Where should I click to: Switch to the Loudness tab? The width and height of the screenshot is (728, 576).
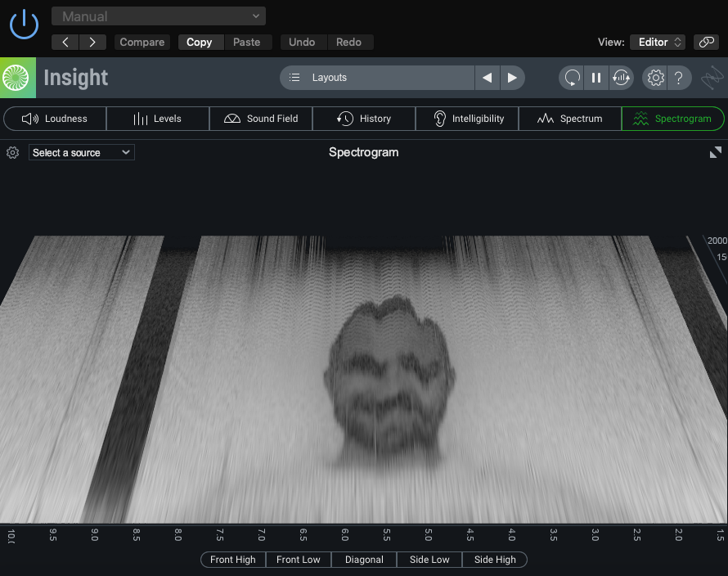click(55, 119)
